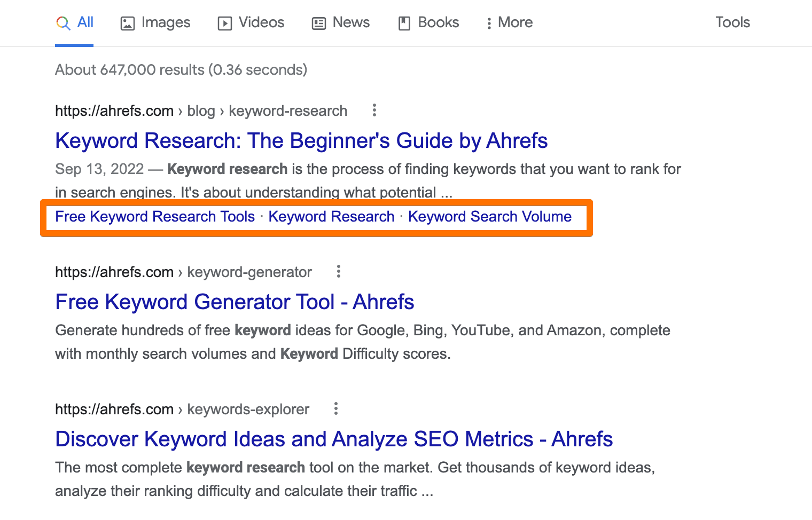This screenshot has width=812, height=520.
Task: Click the Videos play icon
Action: coord(225,22)
